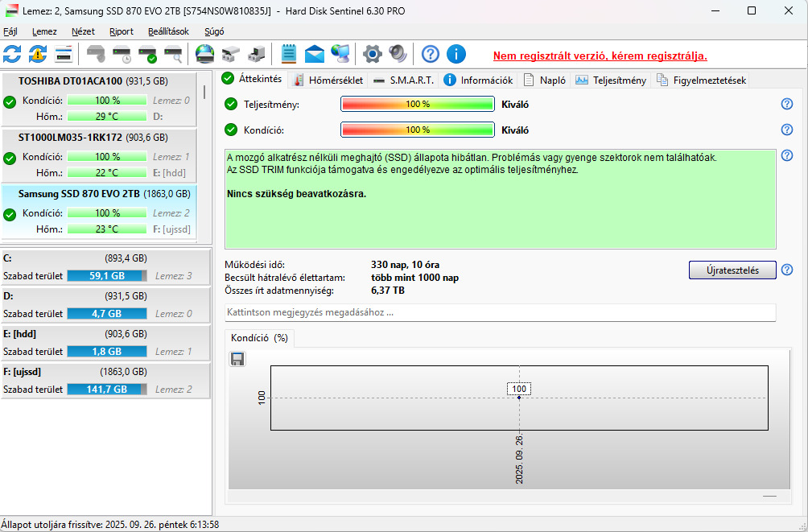Click the blue notepad icon in toolbar

pyautogui.click(x=289, y=54)
